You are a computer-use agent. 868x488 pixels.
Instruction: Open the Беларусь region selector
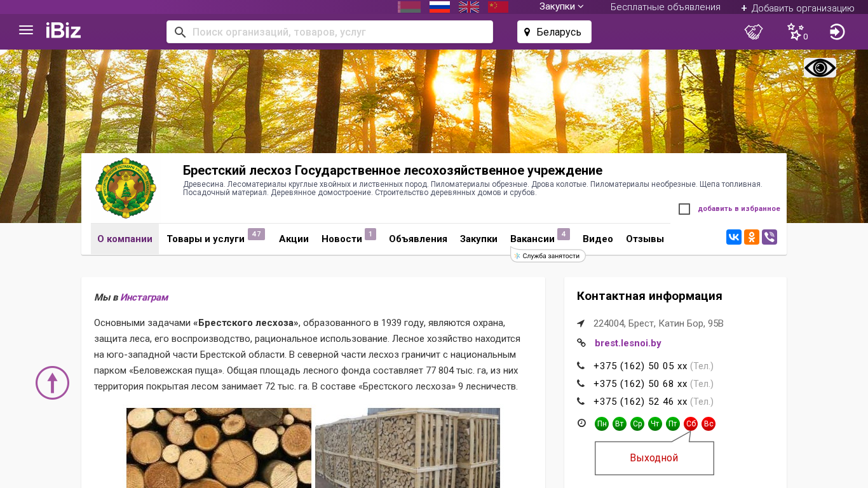(x=554, y=32)
